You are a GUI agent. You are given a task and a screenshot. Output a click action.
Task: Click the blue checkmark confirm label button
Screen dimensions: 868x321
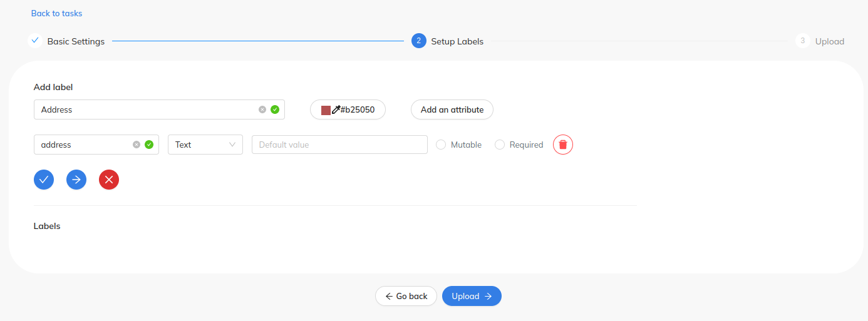44,180
